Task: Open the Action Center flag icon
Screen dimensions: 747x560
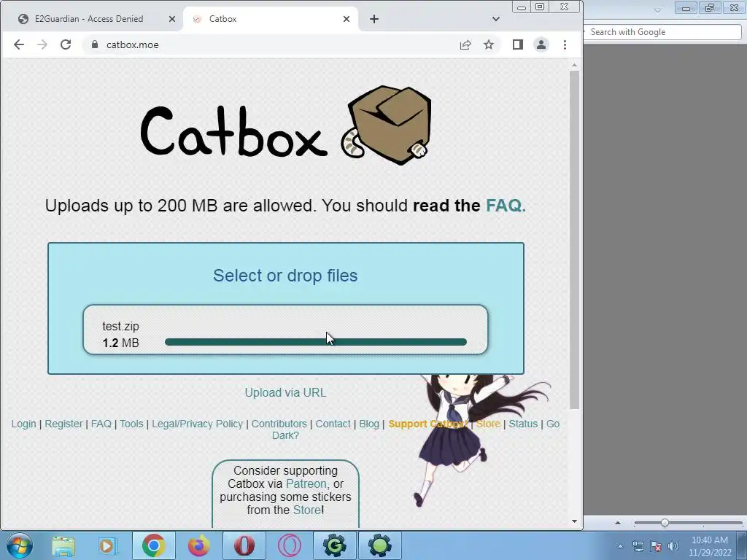Action: coord(656,546)
